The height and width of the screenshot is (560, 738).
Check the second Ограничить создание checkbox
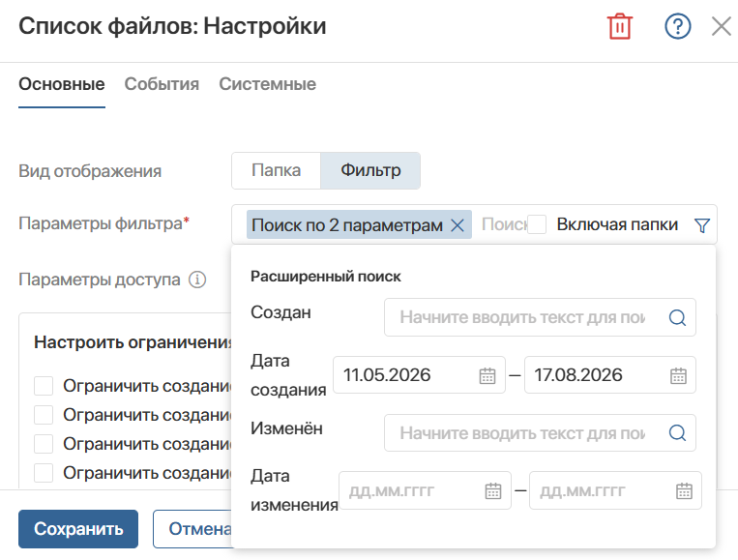pos(44,415)
